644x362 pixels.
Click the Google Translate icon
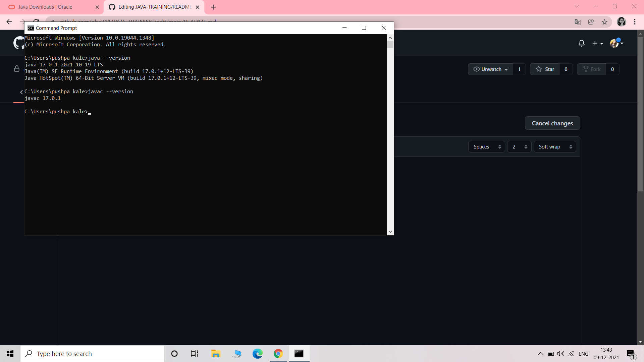(578, 22)
